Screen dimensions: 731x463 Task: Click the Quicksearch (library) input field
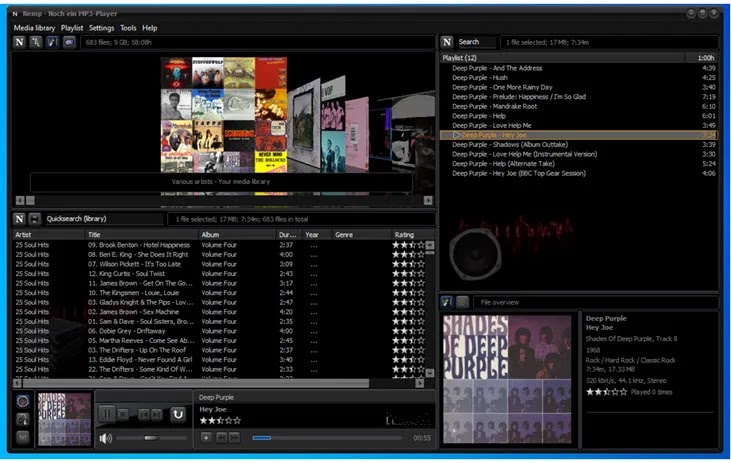coord(103,219)
